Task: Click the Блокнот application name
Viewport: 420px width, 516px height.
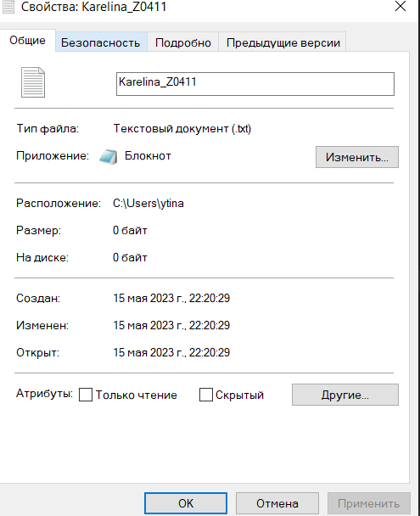Action: click(x=148, y=155)
